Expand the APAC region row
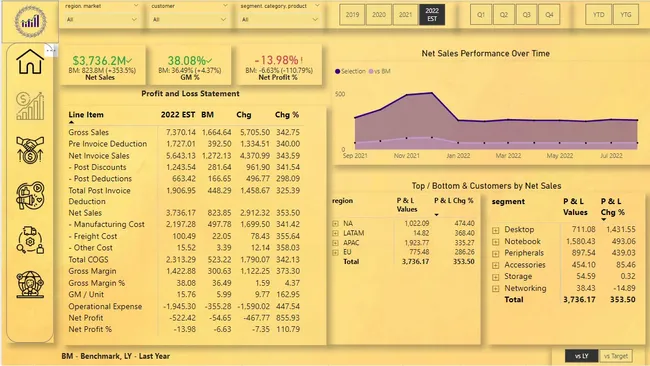Image resolution: width=650 pixels, height=366 pixels. pyautogui.click(x=335, y=243)
